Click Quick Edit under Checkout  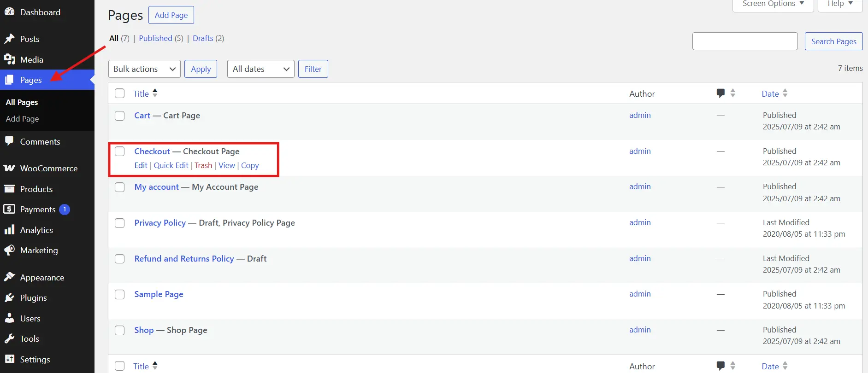[171, 165]
